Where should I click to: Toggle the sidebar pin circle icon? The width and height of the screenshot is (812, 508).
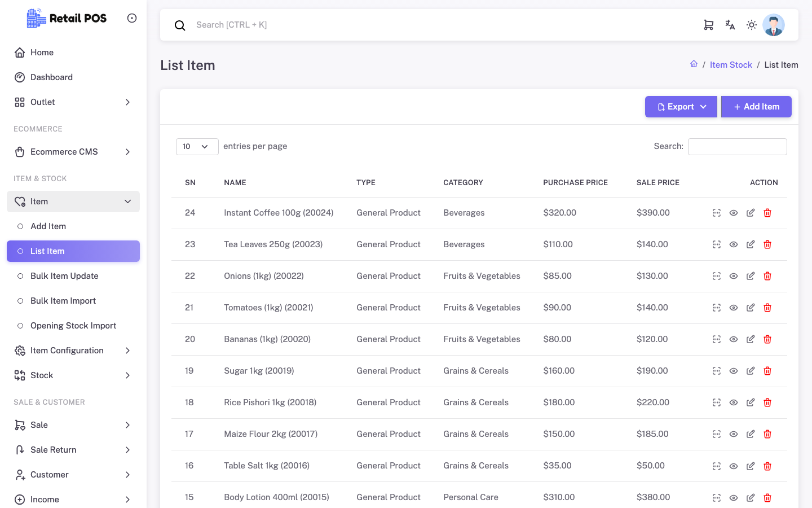click(132, 18)
